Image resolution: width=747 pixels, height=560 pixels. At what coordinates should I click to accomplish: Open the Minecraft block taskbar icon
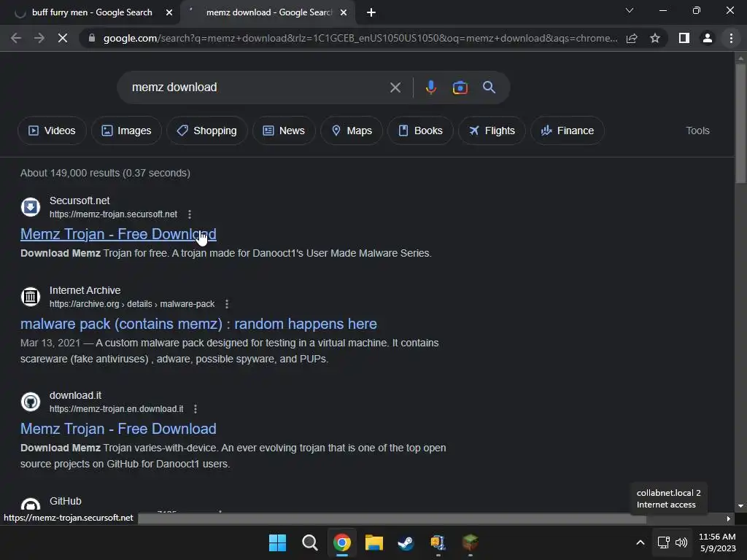(x=471, y=542)
